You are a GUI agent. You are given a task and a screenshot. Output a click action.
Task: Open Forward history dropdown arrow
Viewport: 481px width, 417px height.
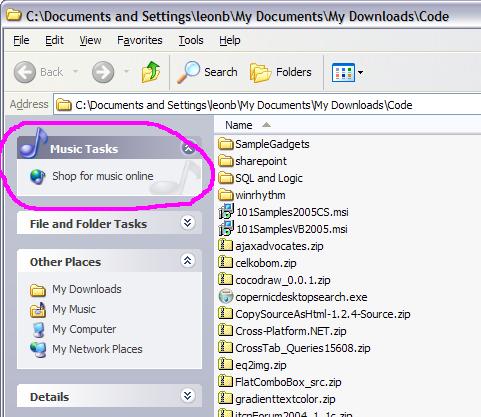126,72
